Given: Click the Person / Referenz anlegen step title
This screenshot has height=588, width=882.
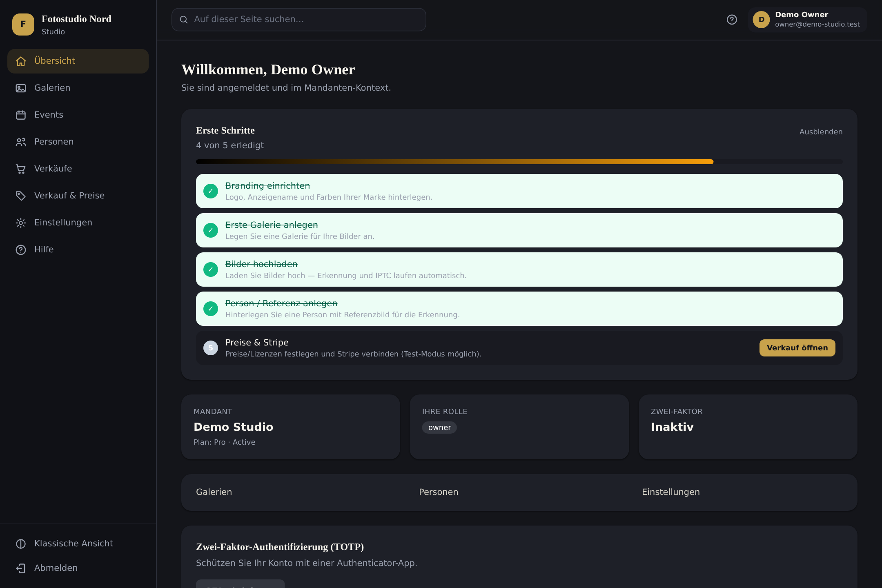Looking at the screenshot, I should [x=281, y=303].
